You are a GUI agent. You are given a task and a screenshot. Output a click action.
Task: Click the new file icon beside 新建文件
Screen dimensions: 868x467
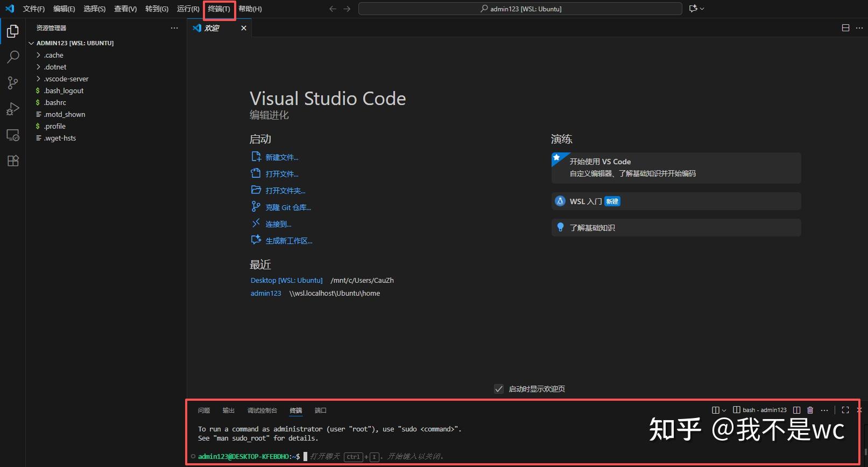coord(256,157)
